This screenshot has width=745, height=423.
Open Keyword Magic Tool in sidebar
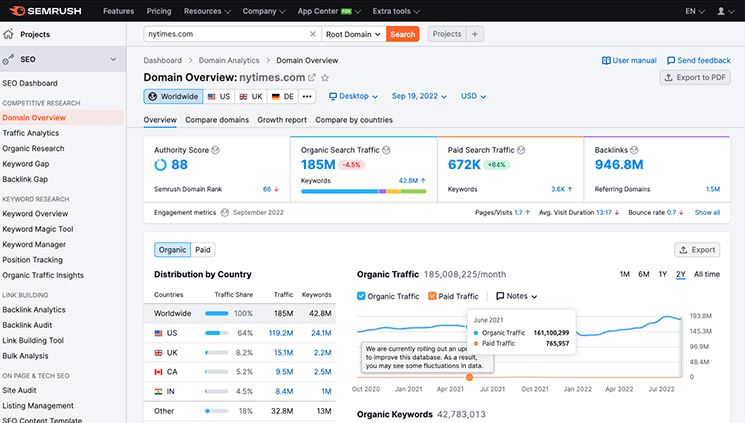point(38,229)
